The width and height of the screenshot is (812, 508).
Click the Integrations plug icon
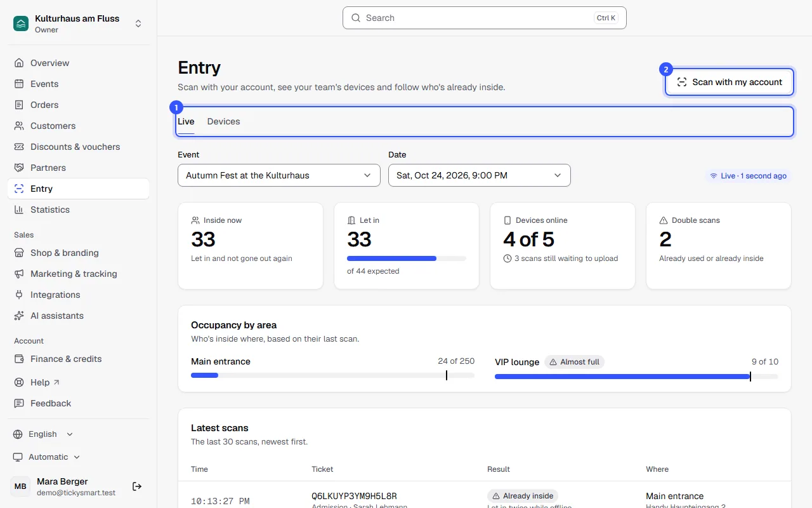[19, 295]
